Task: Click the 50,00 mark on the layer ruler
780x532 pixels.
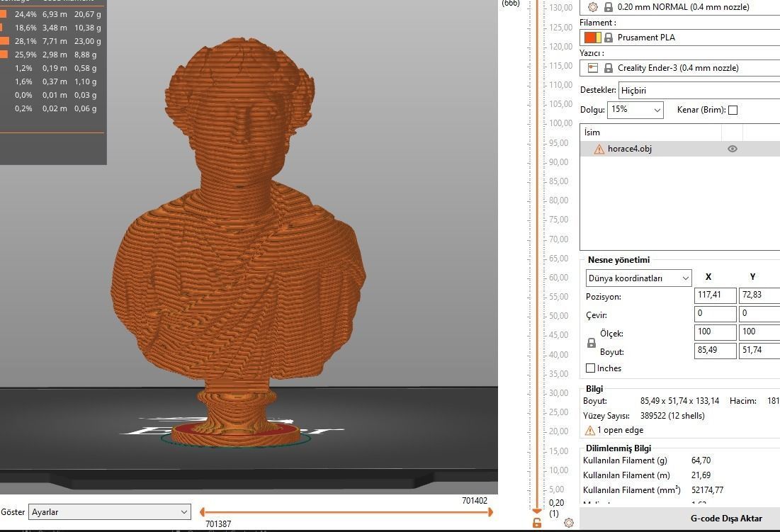Action: [559, 316]
